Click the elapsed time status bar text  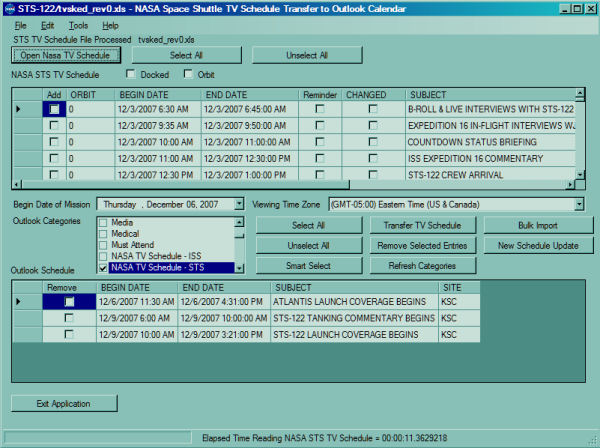[324, 438]
